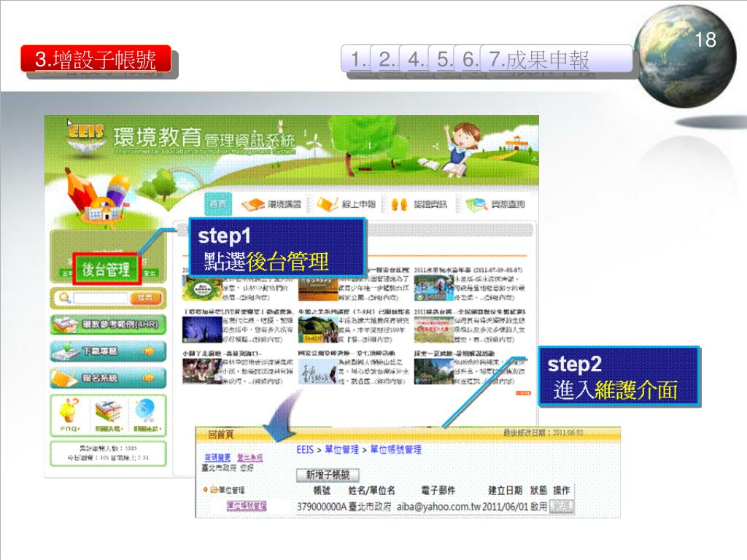Open the green circular logo news thumbnail

(202, 287)
